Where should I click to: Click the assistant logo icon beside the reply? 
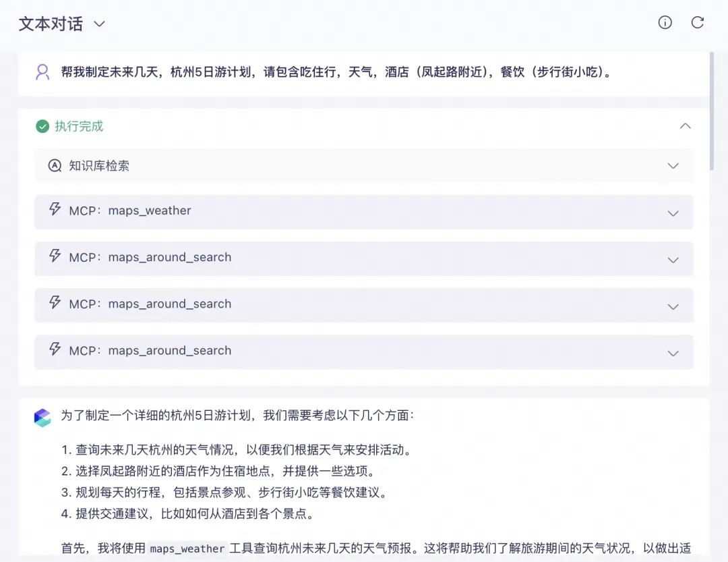click(x=42, y=418)
